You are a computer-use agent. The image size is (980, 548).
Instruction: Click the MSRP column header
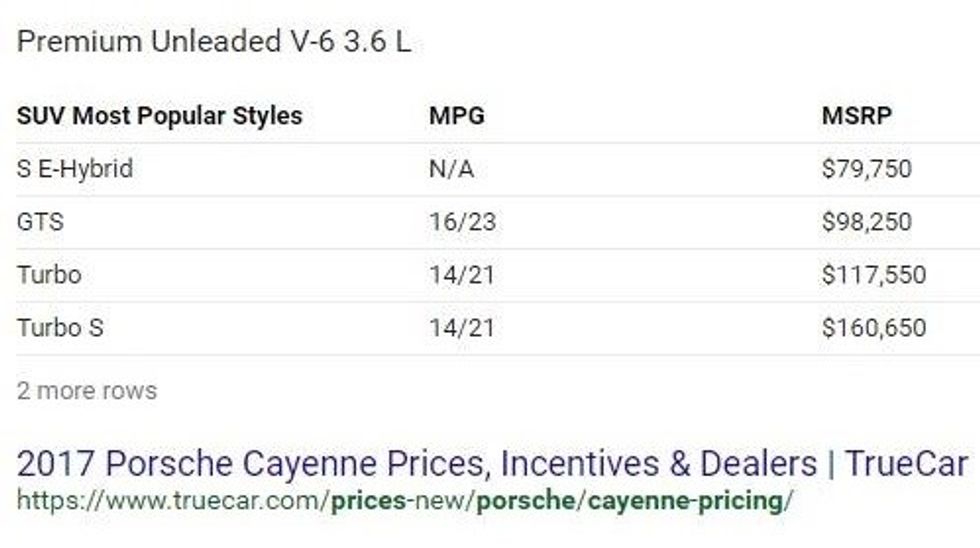click(x=856, y=116)
